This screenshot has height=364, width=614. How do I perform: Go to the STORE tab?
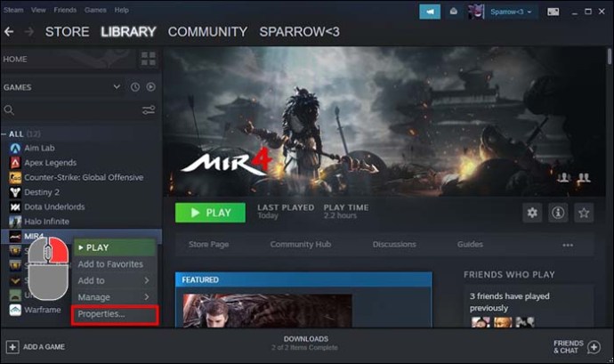67,32
